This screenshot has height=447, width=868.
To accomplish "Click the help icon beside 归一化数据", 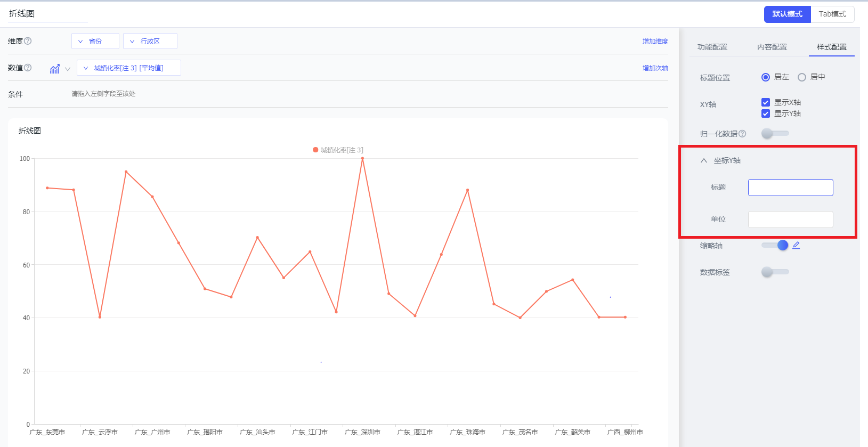I will click(742, 134).
